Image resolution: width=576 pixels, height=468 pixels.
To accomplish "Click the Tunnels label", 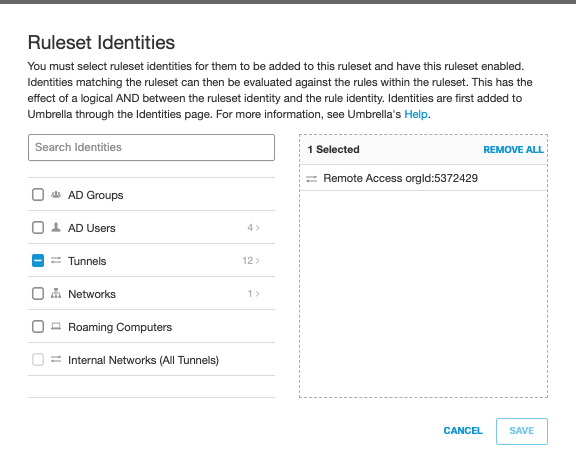I will point(87,261).
